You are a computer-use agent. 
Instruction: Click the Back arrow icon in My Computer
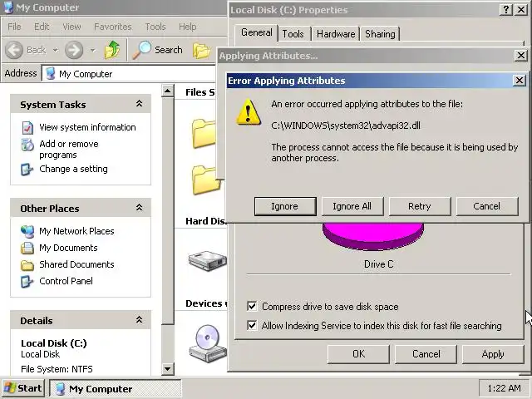14,50
